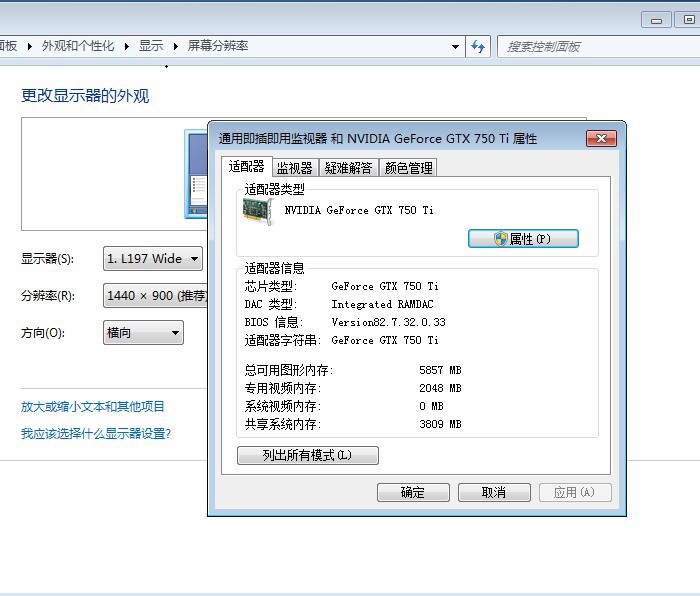700x596 pixels.
Task: Switch to the 颜色管理 tab
Action: [x=408, y=168]
